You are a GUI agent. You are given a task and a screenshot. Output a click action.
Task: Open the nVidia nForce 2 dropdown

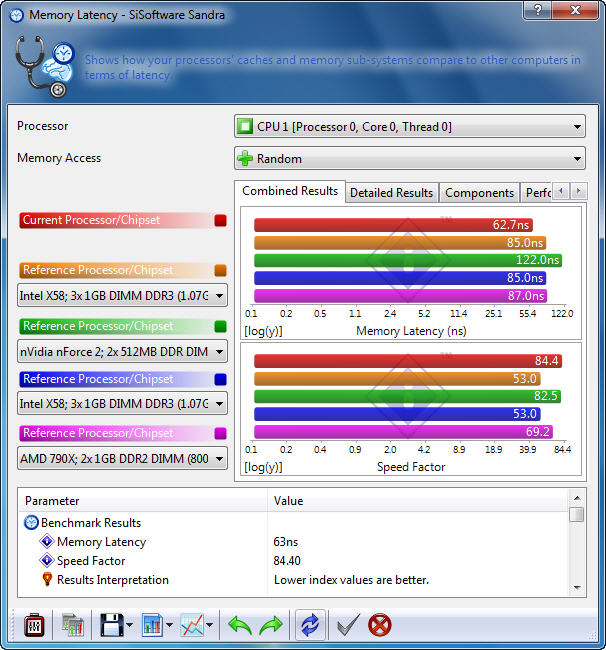click(122, 352)
